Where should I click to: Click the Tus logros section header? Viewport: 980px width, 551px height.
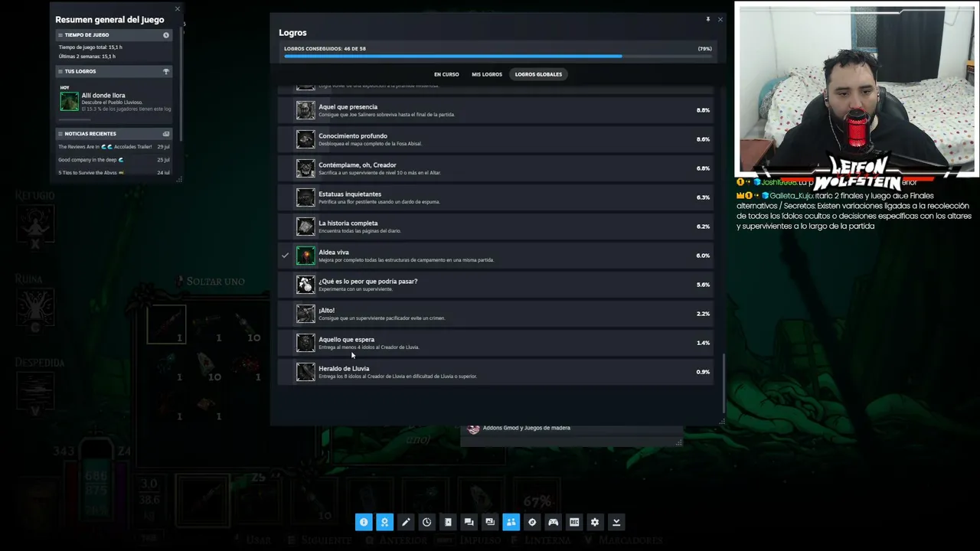pyautogui.click(x=113, y=71)
